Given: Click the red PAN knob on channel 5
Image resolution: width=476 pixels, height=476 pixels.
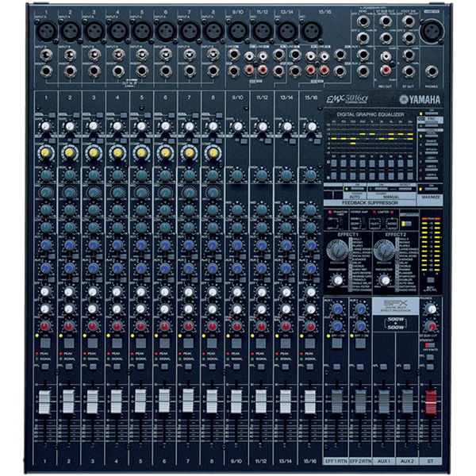Looking at the screenshot, I should coord(141,327).
